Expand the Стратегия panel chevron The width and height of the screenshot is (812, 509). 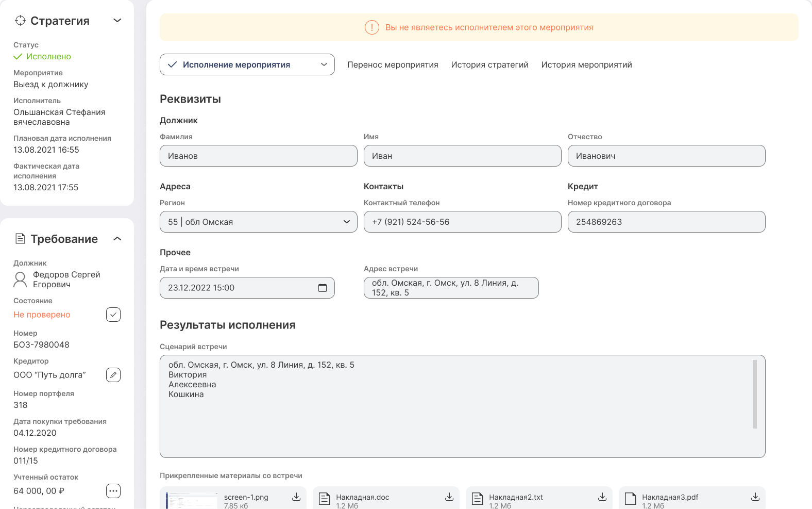(117, 21)
